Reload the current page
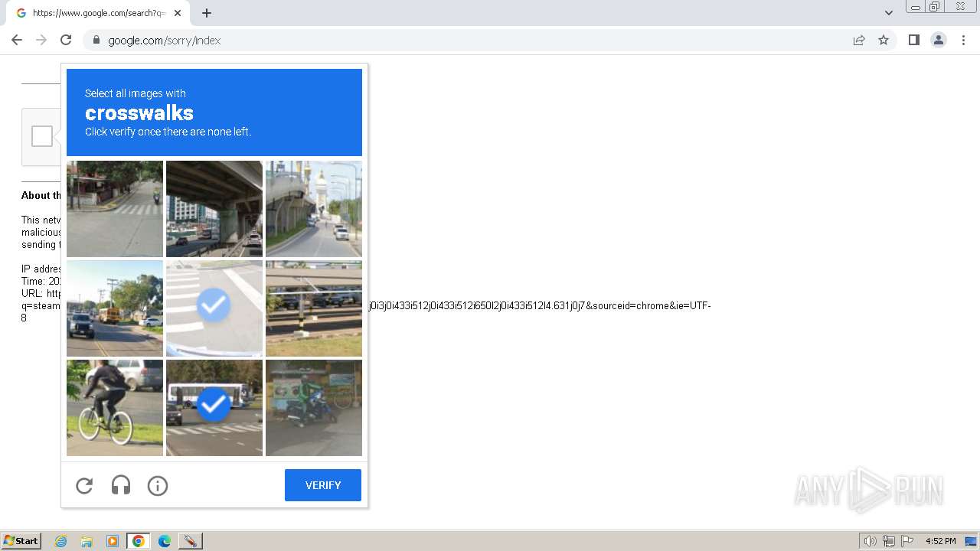 pyautogui.click(x=66, y=40)
